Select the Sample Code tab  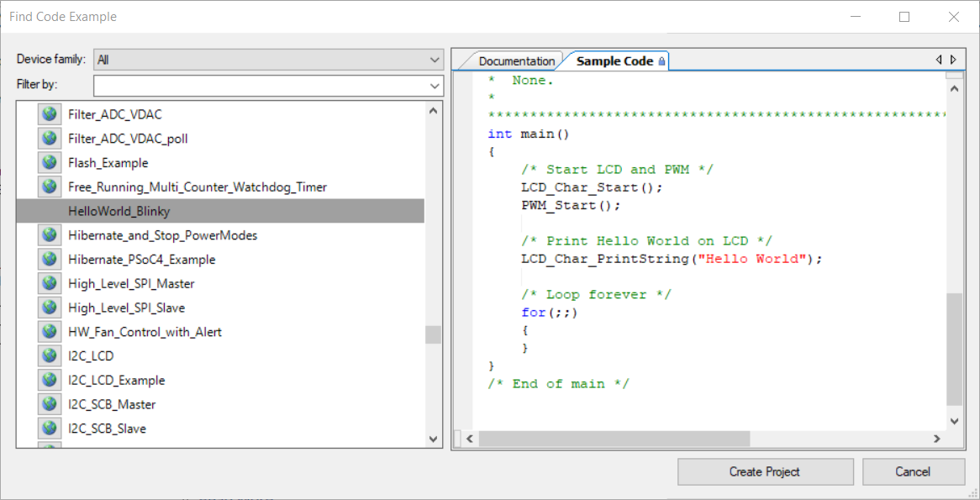[x=615, y=61]
